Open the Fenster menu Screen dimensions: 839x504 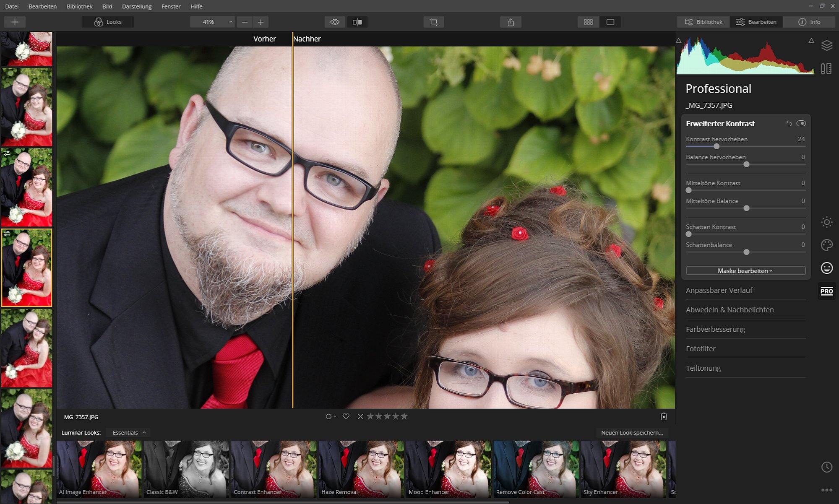[171, 6]
